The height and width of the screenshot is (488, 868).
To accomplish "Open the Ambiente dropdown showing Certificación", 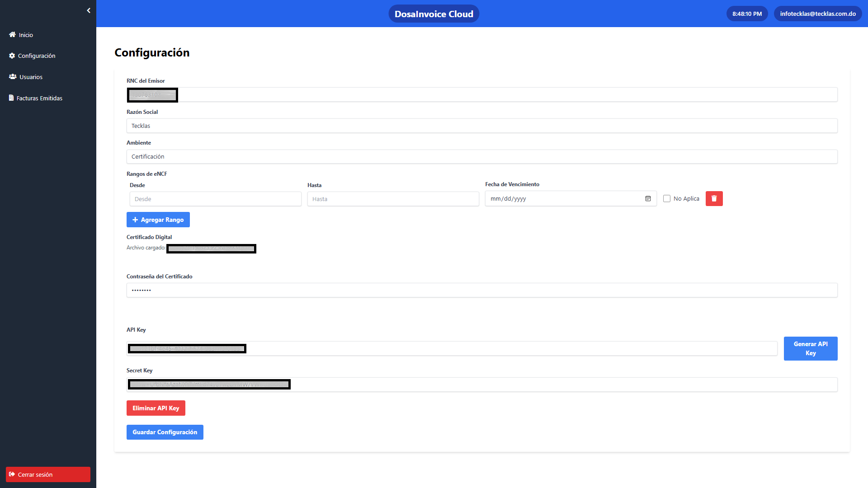I will [x=482, y=156].
